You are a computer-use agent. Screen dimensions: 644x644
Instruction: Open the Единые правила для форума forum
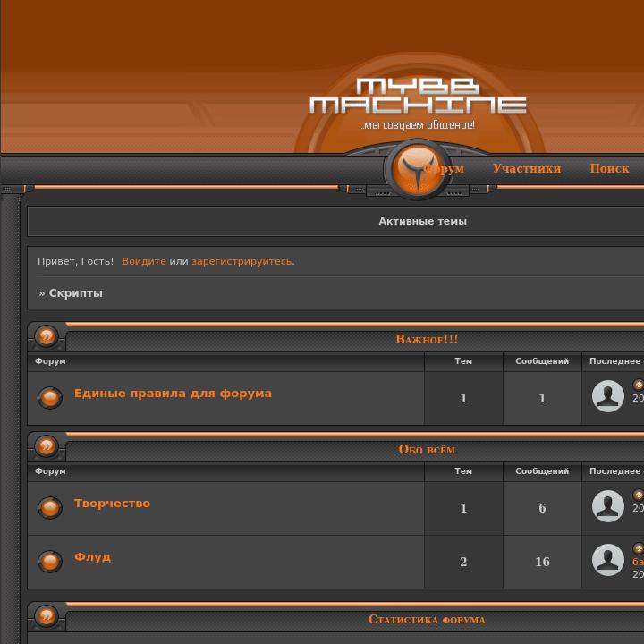coord(173,394)
